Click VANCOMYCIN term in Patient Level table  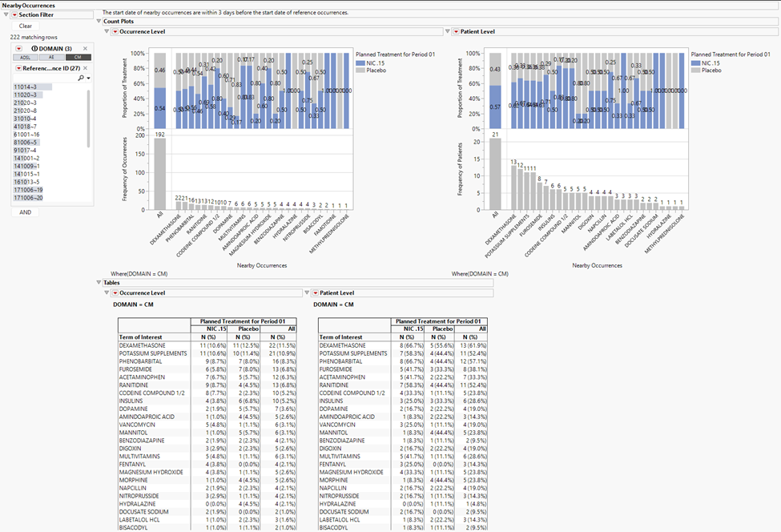coord(337,425)
